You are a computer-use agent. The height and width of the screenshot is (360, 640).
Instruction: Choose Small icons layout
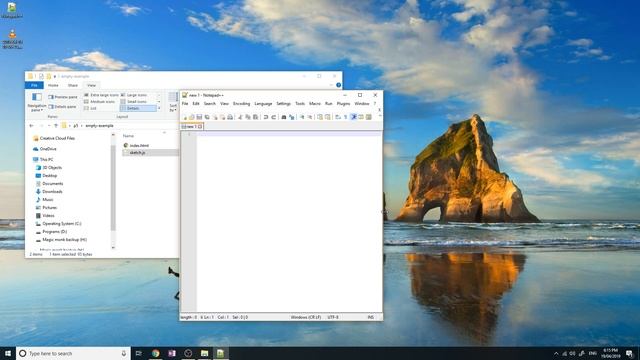pyautogui.click(x=134, y=102)
